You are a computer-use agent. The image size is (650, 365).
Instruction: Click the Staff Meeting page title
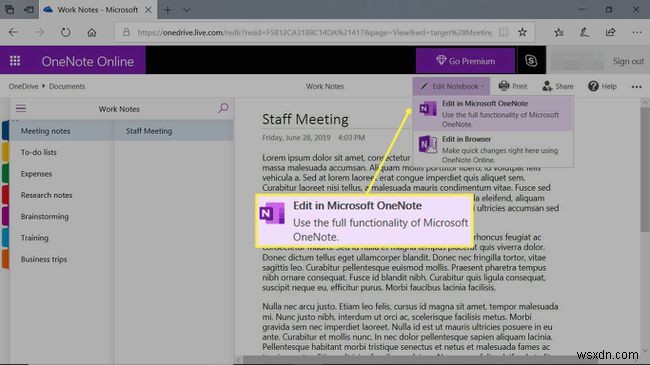pos(305,119)
